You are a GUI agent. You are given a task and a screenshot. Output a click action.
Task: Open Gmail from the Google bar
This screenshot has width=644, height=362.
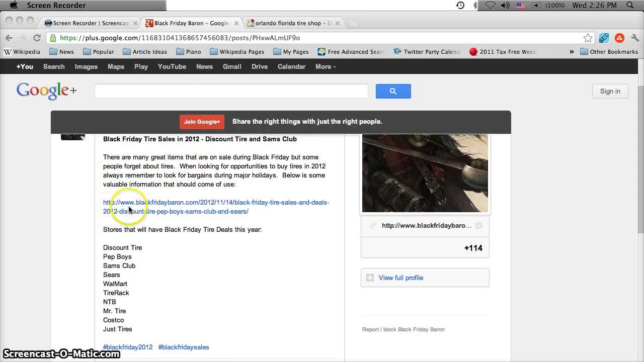[x=232, y=66]
